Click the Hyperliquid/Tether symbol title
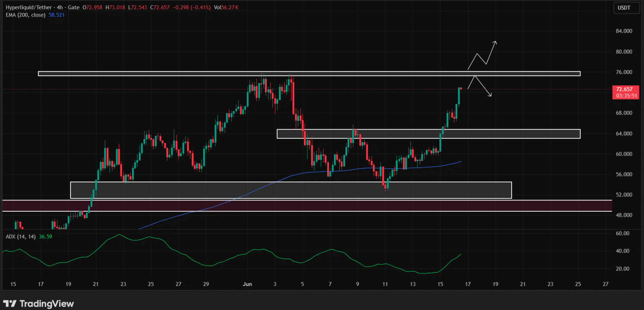Viewport: 644px width, 310px height. pyautogui.click(x=29, y=7)
